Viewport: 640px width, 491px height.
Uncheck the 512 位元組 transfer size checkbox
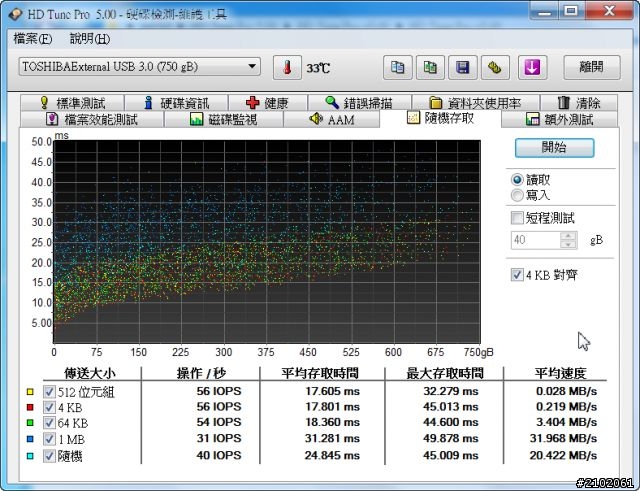[49, 392]
